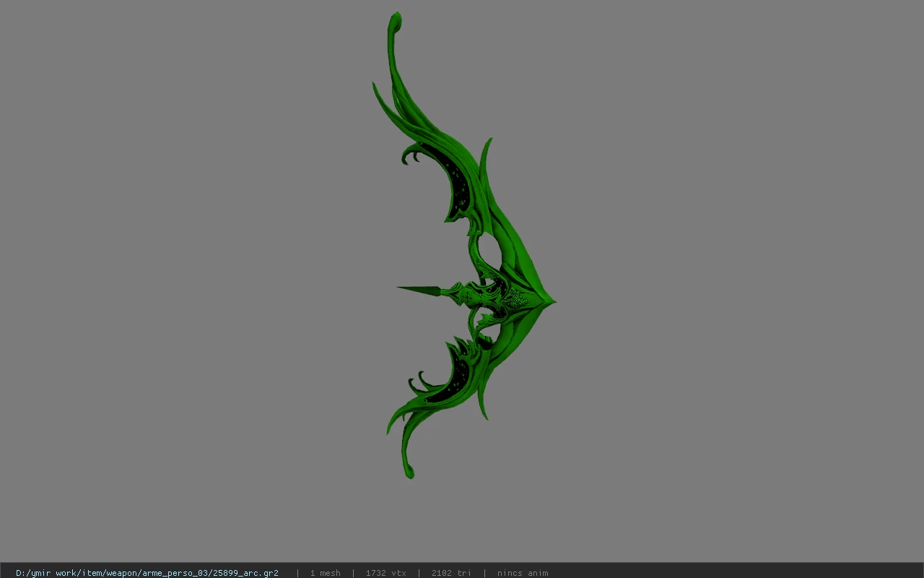The image size is (924, 578).
Task: Click the blank status bar area after "nincs anim"
Action: [736, 573]
